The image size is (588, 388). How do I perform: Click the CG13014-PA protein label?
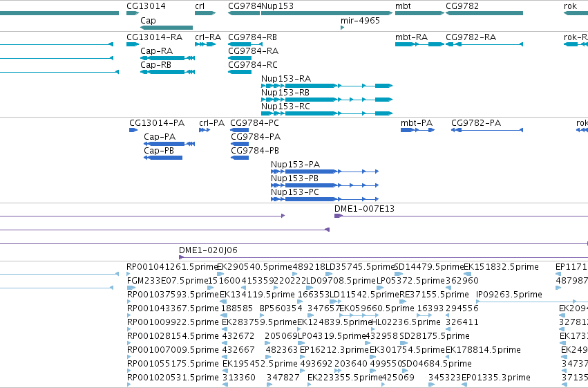click(157, 123)
